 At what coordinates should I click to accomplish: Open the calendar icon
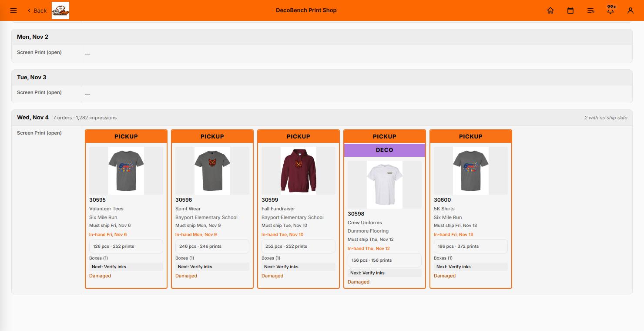570,10
